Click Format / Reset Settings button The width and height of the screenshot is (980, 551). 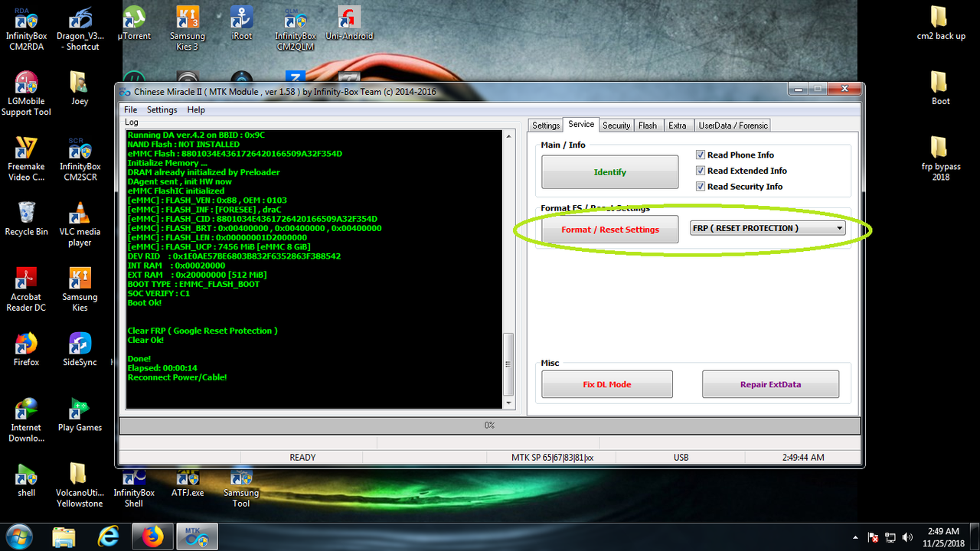pos(610,230)
